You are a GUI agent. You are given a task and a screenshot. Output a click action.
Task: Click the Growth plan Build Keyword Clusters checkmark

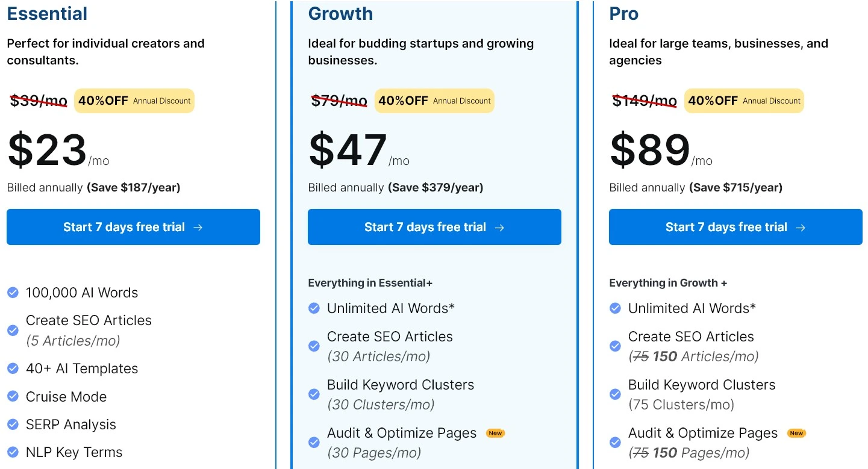coord(314,394)
